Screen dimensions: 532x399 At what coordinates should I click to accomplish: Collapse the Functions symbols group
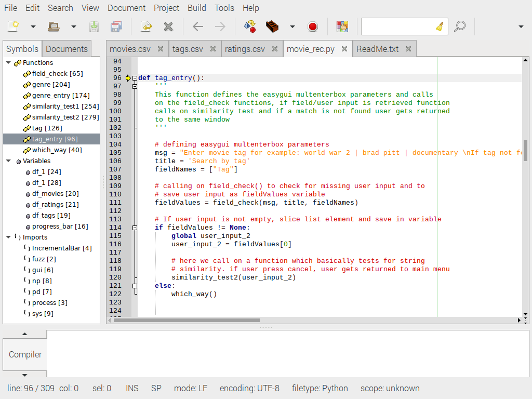[8, 62]
